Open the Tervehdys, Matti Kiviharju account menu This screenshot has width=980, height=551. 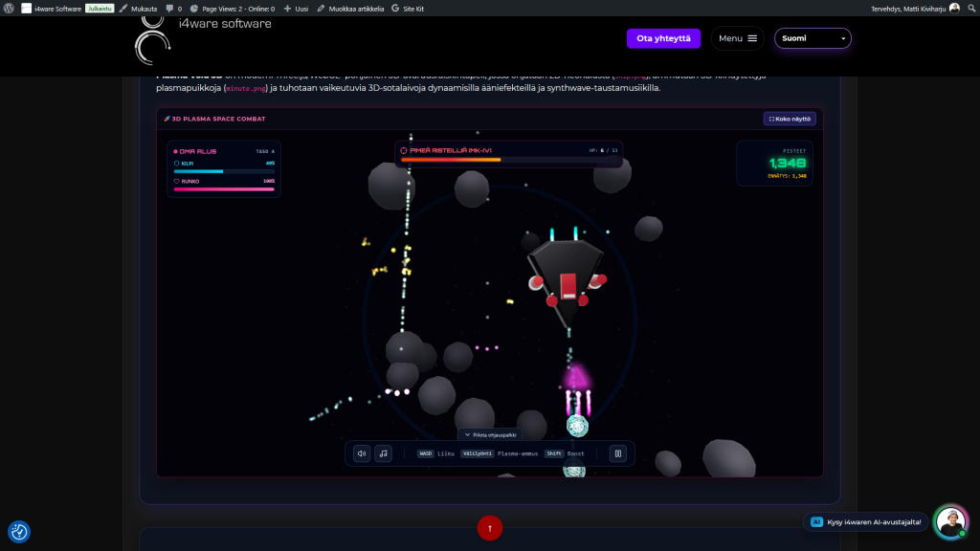click(915, 9)
